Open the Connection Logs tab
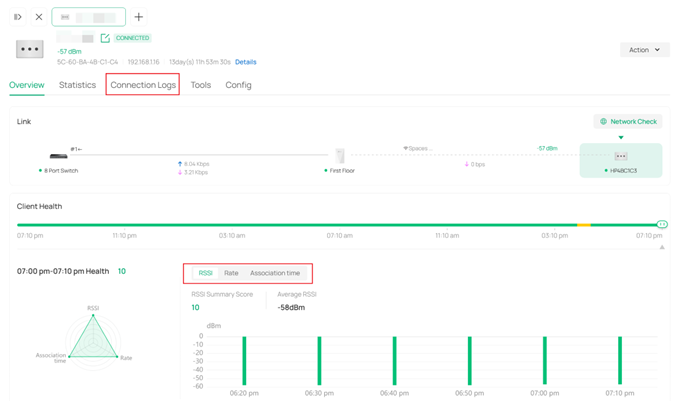Image resolution: width=676 pixels, height=401 pixels. coord(143,85)
